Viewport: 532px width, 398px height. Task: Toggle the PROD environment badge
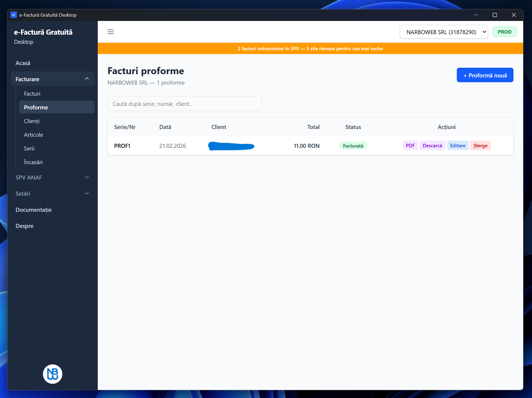504,32
